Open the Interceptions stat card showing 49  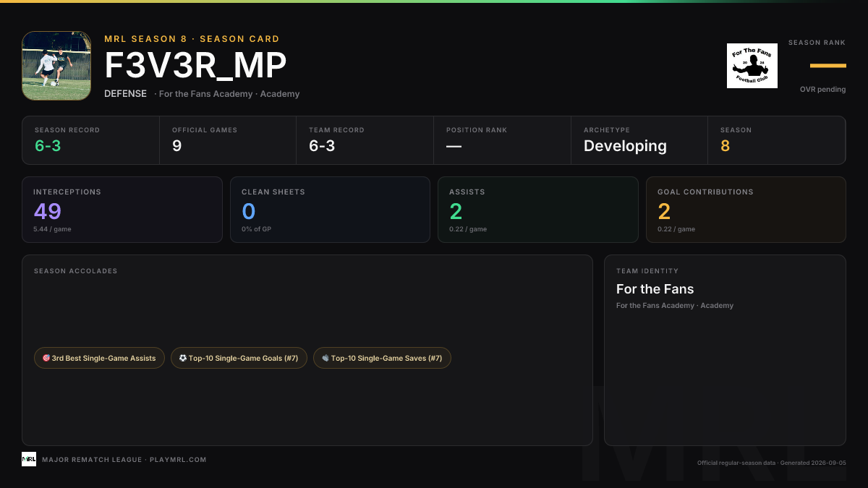click(122, 210)
